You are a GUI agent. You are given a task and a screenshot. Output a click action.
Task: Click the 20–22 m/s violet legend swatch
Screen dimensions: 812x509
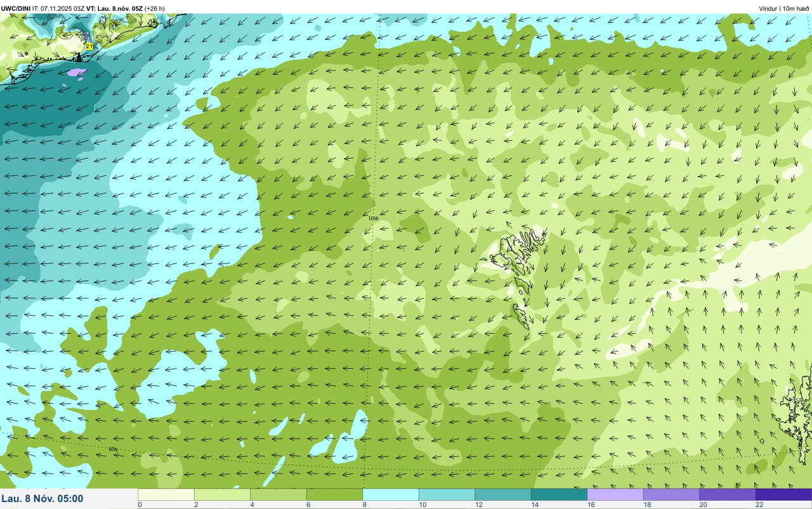pos(728,494)
